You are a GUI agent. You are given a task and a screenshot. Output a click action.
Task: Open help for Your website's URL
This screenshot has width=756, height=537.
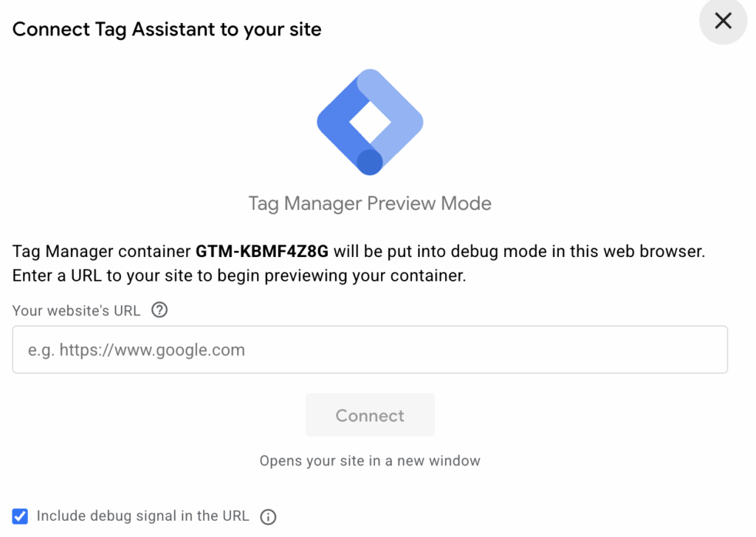tap(159, 309)
